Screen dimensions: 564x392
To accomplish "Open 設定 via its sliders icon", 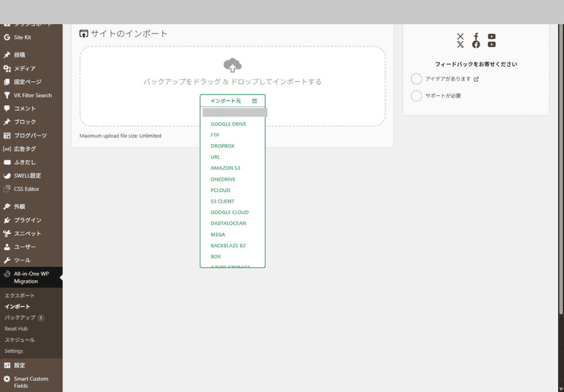I will 7,365.
